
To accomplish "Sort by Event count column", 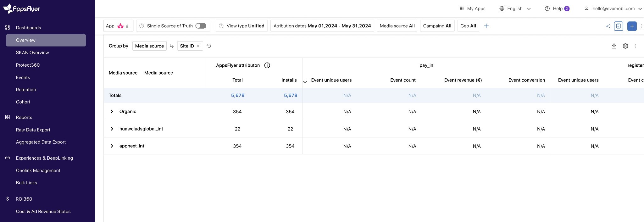I will pos(403,80).
